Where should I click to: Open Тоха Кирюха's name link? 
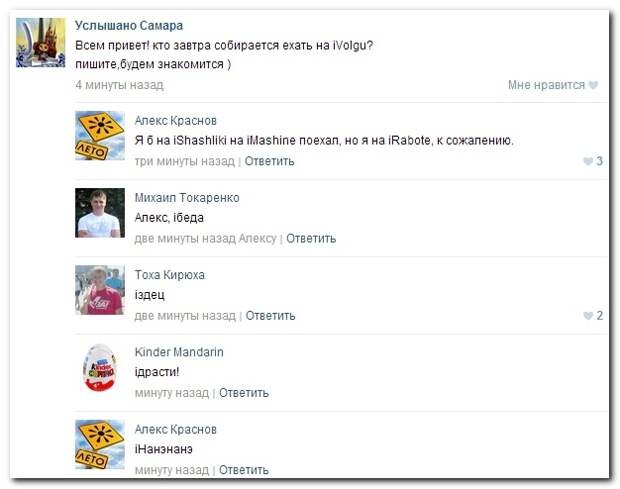(x=170, y=275)
